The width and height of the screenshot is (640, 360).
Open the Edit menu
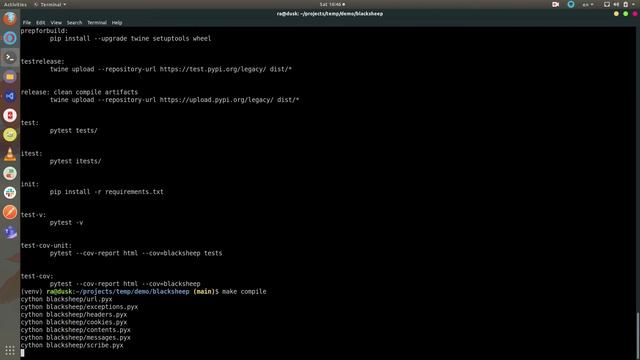pyautogui.click(x=40, y=23)
